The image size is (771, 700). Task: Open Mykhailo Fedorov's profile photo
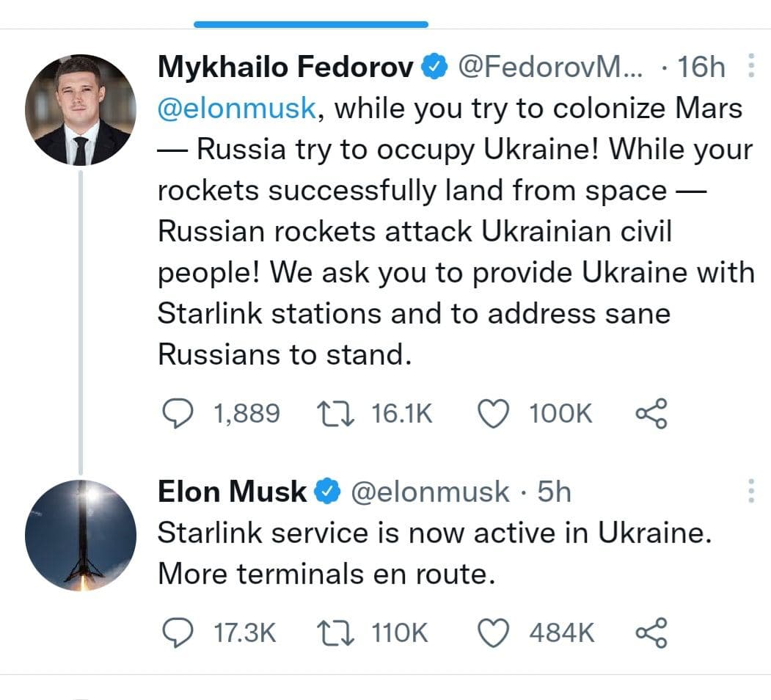81,109
